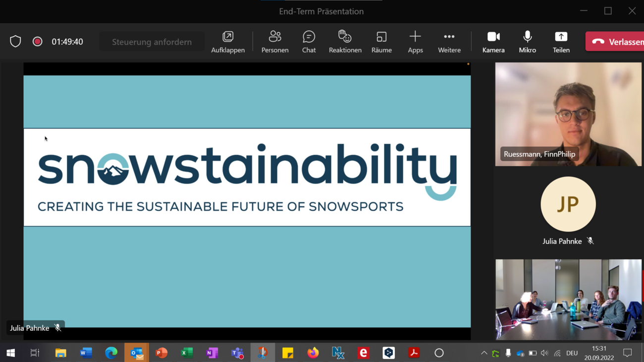Image resolution: width=644 pixels, height=362 pixels.
Task: Open Excel from the taskbar
Action: (x=187, y=353)
